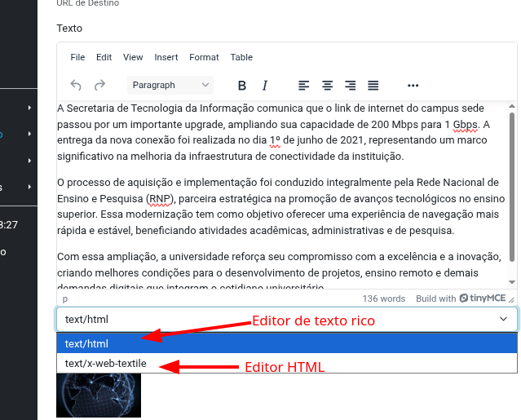Choose the text/x-web-textile option

(287, 363)
